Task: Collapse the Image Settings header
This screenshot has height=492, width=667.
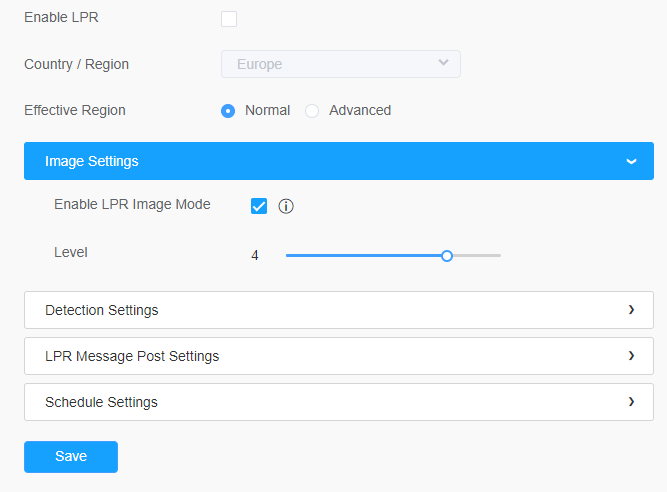Action: 339,161
